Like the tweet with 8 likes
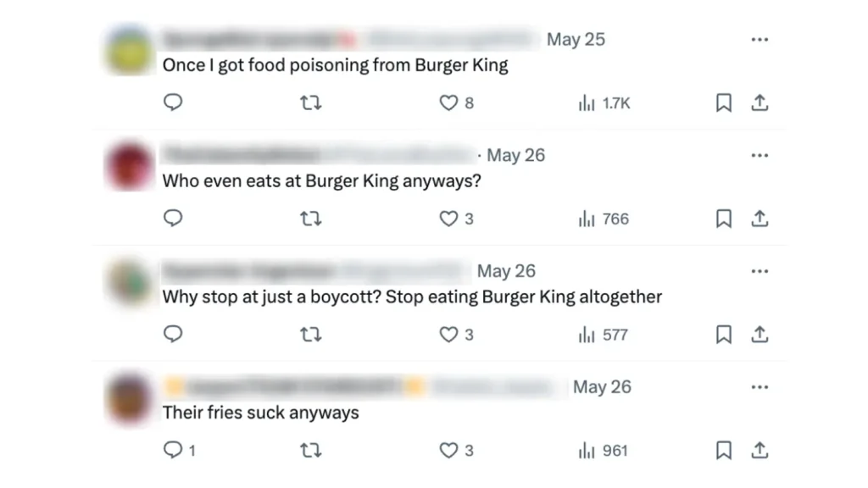The width and height of the screenshot is (868, 488). [x=449, y=103]
